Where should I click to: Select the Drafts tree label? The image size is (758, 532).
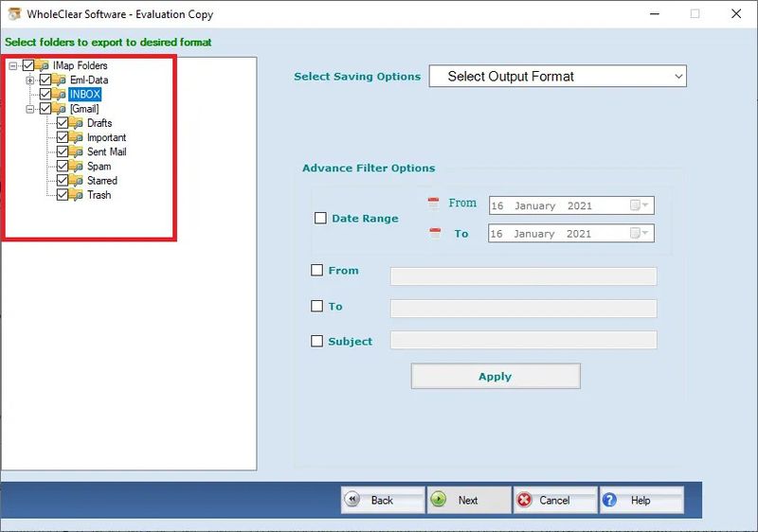[99, 123]
